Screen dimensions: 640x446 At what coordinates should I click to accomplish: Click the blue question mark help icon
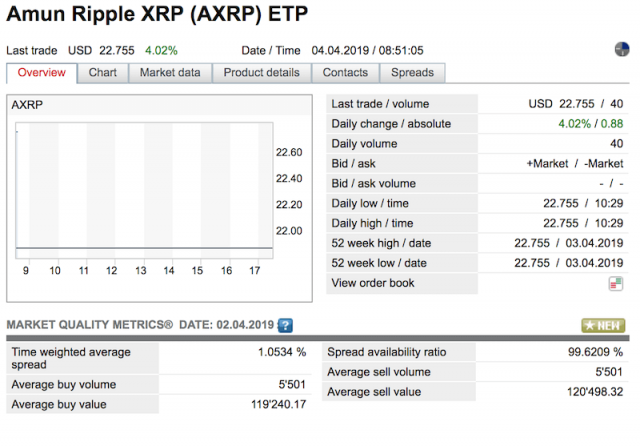[285, 325]
